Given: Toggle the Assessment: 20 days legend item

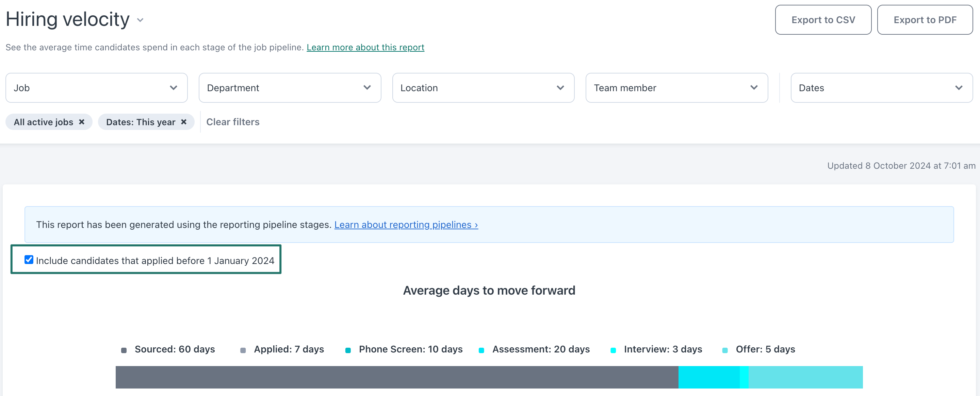Looking at the screenshot, I should (535, 349).
